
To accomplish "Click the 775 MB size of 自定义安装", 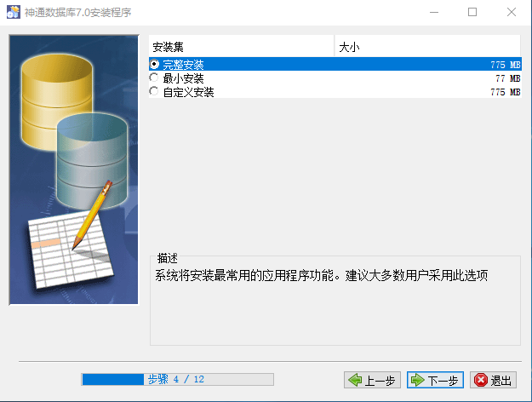I will click(x=506, y=92).
